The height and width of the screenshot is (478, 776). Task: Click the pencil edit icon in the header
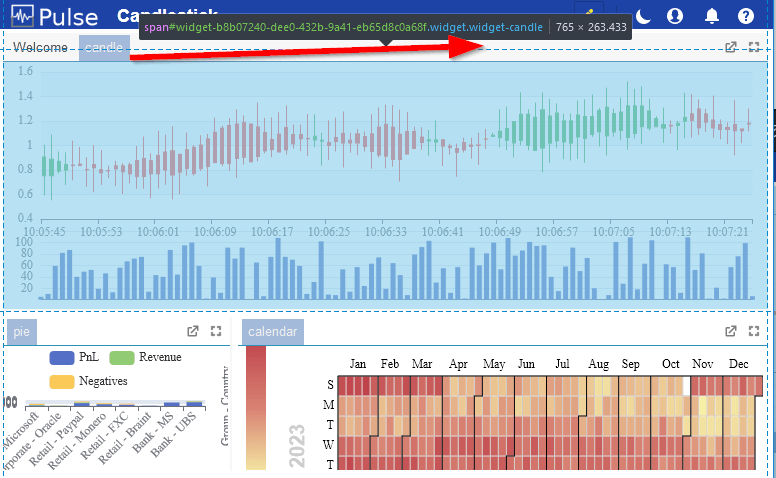tap(589, 11)
